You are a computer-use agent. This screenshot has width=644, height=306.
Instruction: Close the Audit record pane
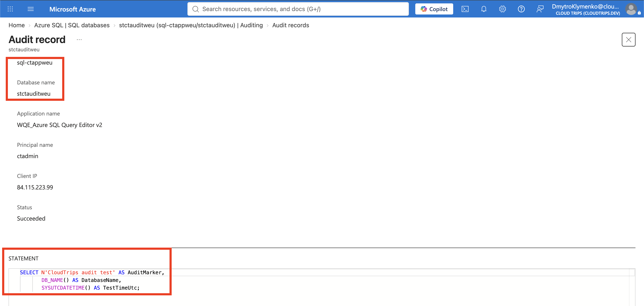click(628, 40)
